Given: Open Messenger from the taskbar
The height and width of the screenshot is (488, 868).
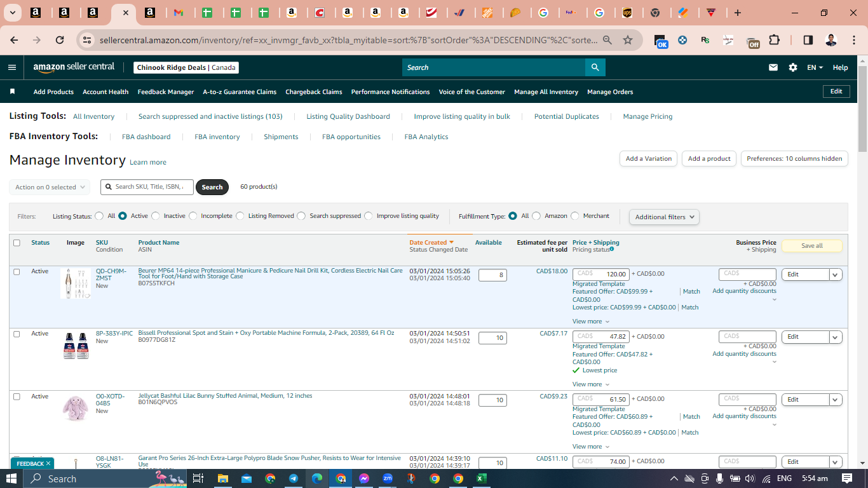Looking at the screenshot, I should point(363,478).
